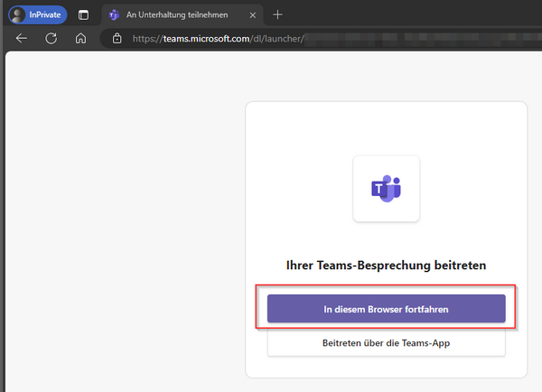The image size is (542, 392).
Task: Click 'Beitreten über die Teams-App' button
Action: 386,343
